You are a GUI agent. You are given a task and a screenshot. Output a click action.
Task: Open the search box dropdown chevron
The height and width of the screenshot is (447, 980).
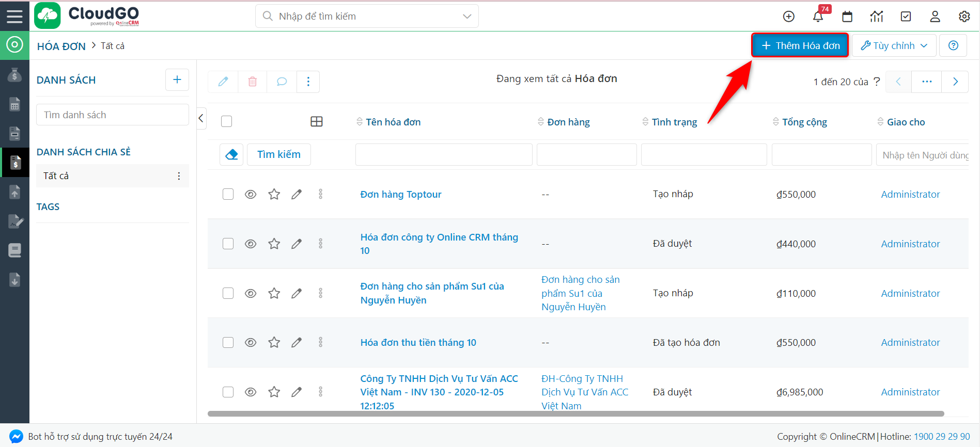tap(467, 17)
